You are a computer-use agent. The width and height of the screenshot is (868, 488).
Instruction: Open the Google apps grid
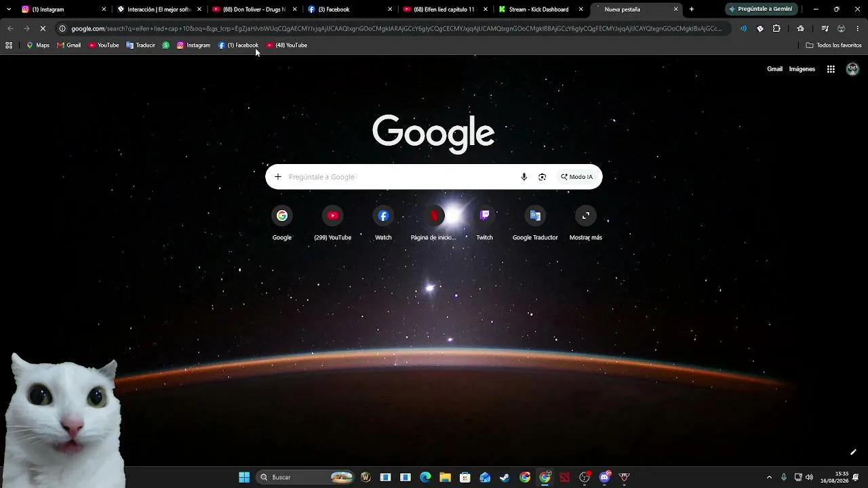coord(831,69)
